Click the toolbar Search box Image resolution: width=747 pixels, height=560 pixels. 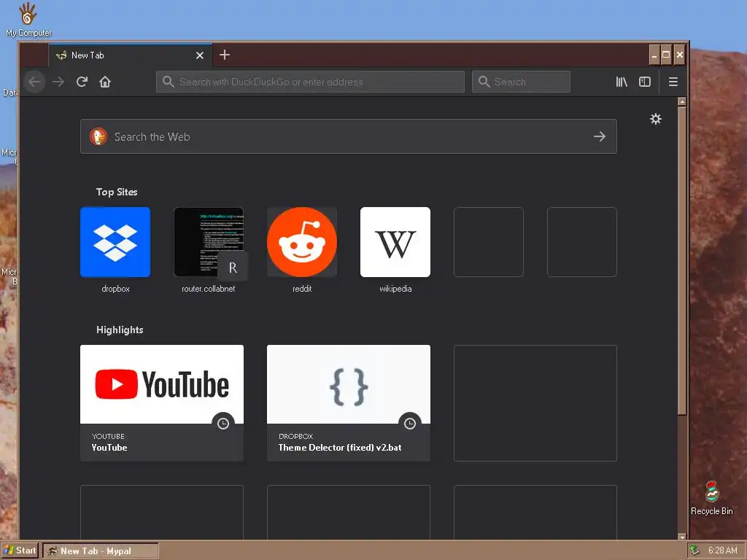(x=521, y=82)
